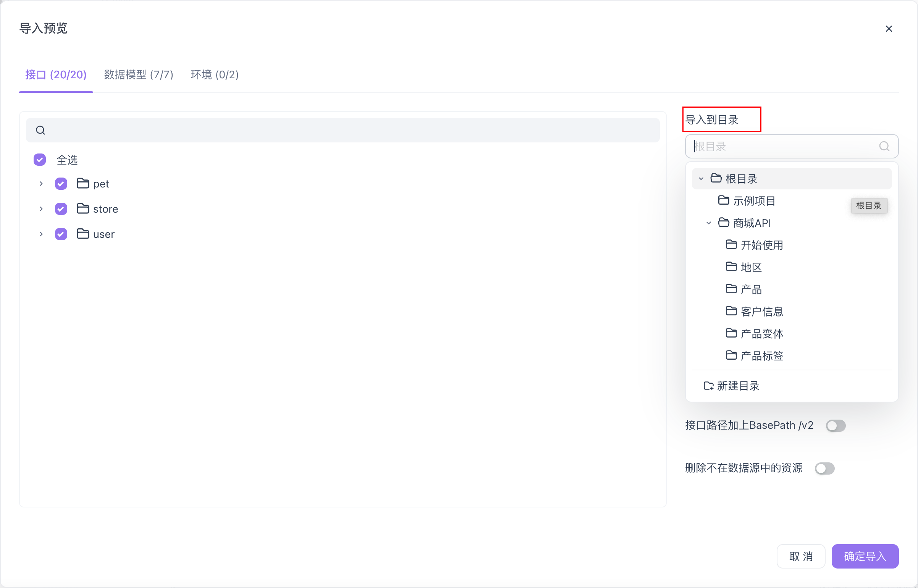Enable the 删除不在数据源中的资源 toggle
Viewport: 918px width, 588px height.
[x=825, y=468]
